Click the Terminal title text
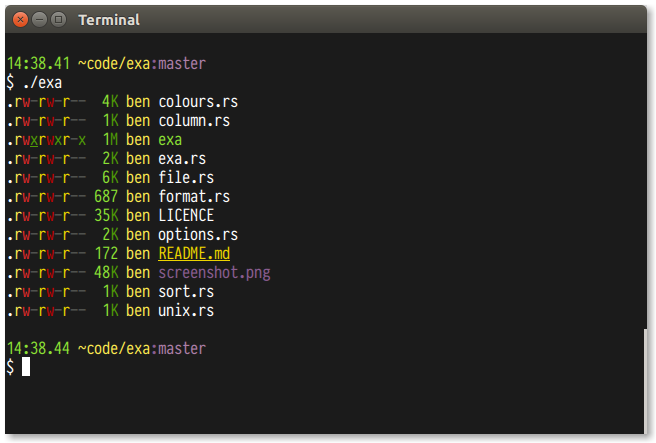The width and height of the screenshot is (656, 443). (109, 20)
